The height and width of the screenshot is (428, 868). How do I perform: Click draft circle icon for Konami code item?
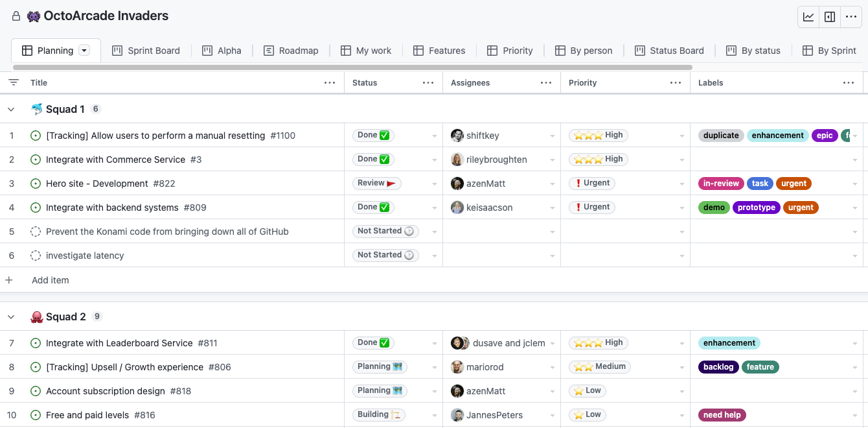pos(36,232)
